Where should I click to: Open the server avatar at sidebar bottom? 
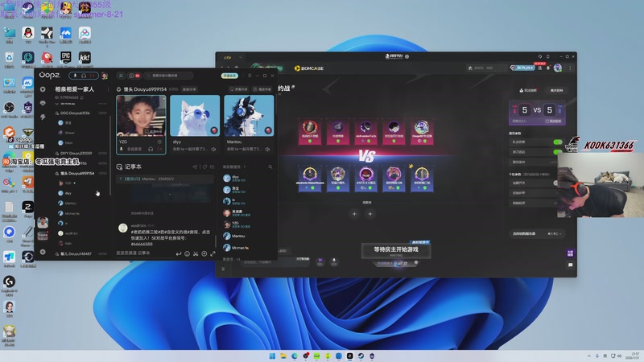tap(43, 223)
